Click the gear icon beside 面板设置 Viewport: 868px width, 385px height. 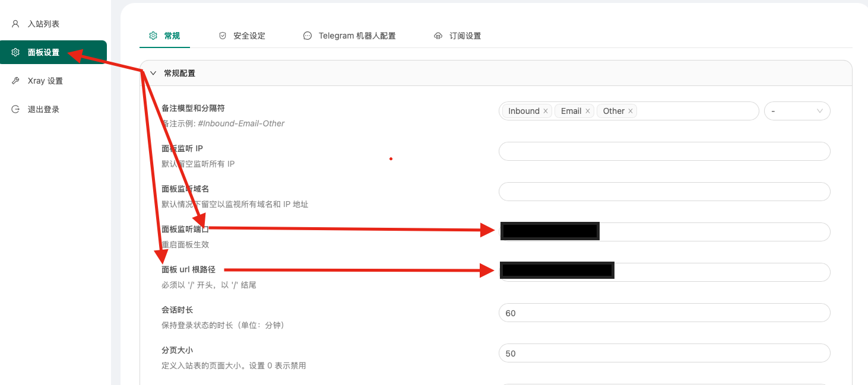click(x=15, y=52)
